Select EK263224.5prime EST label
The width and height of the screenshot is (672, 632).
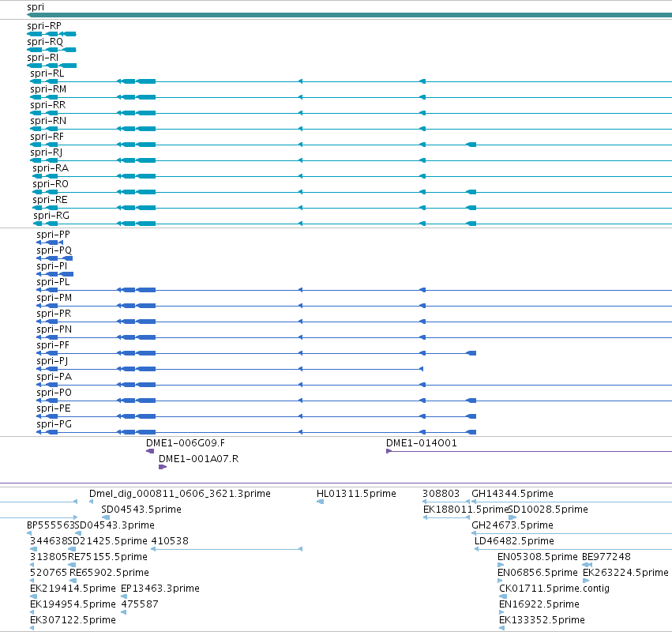[625, 574]
